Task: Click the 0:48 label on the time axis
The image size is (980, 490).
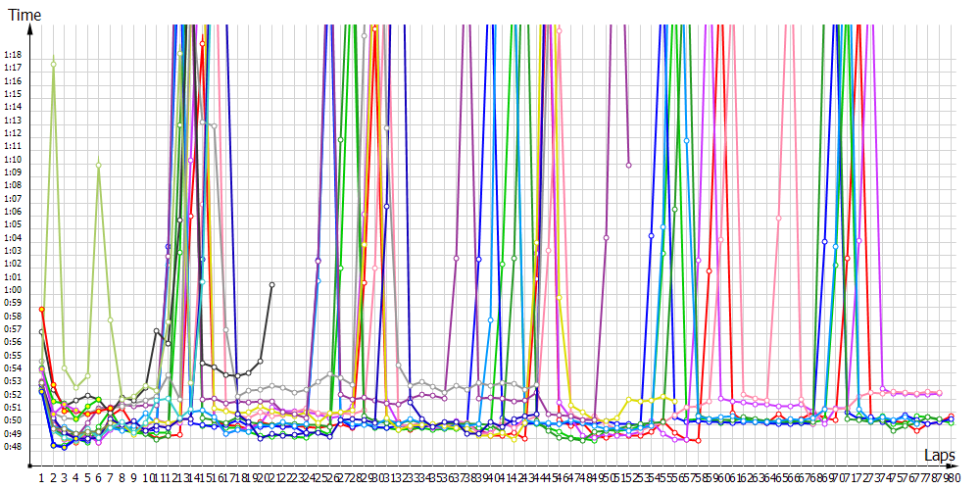Action: [13, 447]
